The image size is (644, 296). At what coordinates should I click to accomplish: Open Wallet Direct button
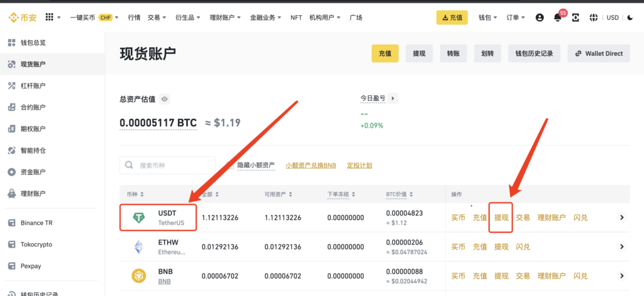(x=599, y=53)
